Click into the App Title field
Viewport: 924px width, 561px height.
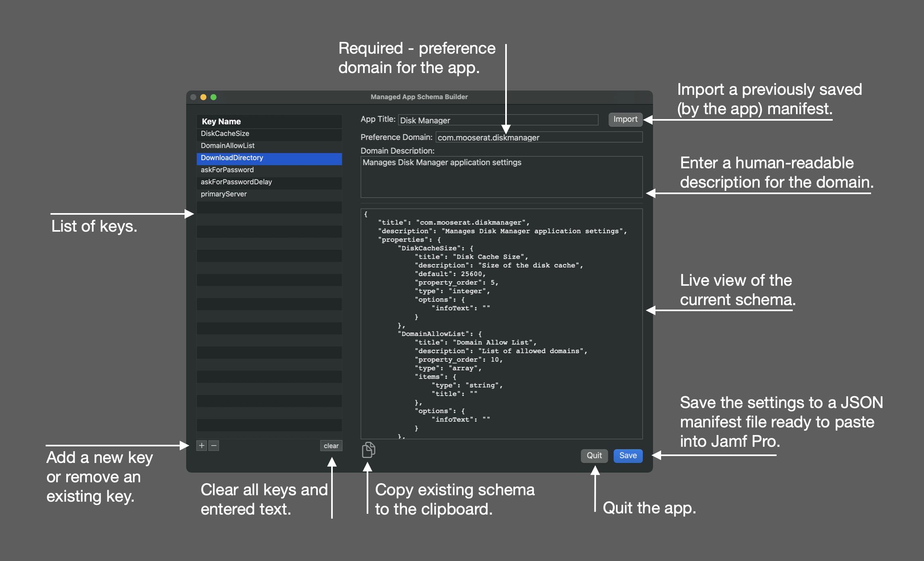(498, 120)
